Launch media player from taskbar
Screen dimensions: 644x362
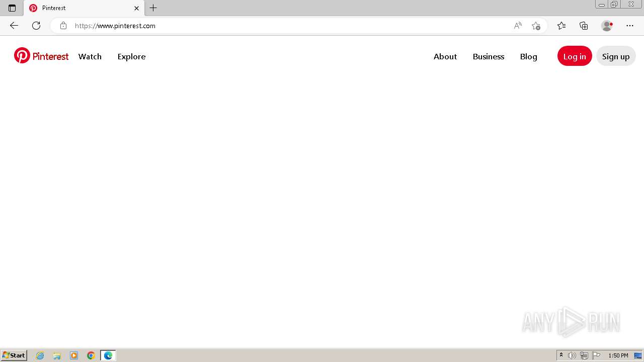coord(74,355)
